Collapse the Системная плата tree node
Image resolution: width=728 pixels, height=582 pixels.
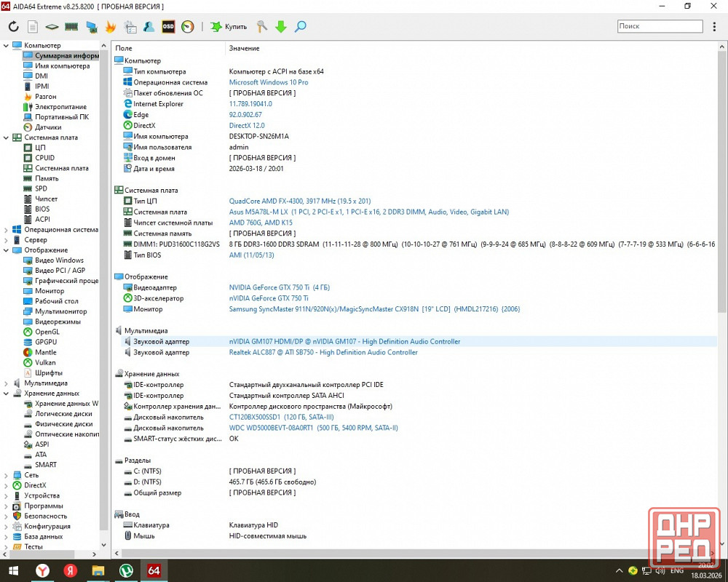pos(7,137)
